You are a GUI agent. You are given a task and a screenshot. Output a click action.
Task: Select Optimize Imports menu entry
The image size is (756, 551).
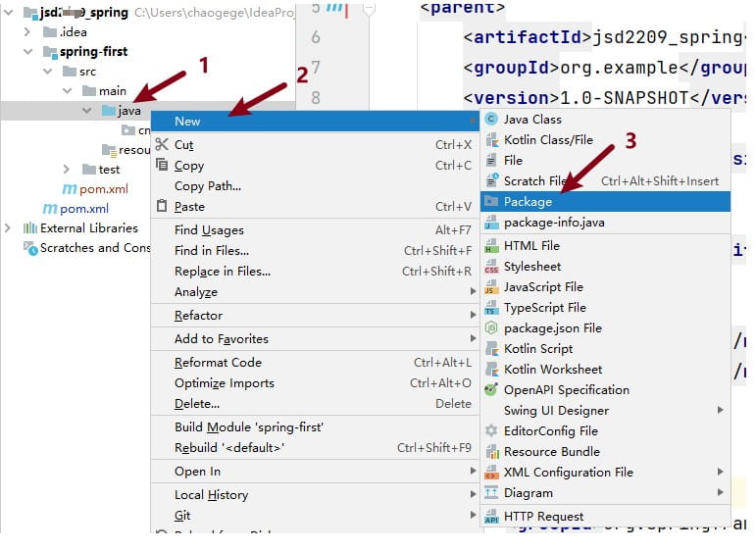point(316,383)
